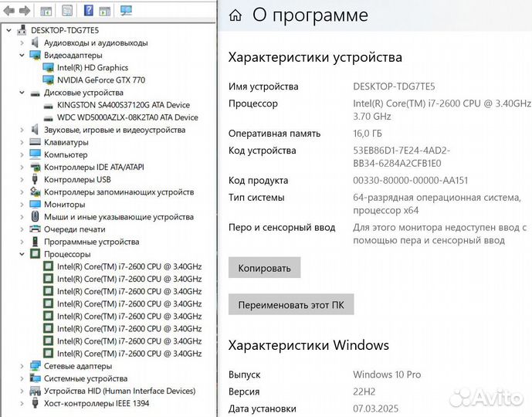Collapse the 'Дисковые устройства' node
This screenshot has height=417, width=532.
[x=22, y=93]
